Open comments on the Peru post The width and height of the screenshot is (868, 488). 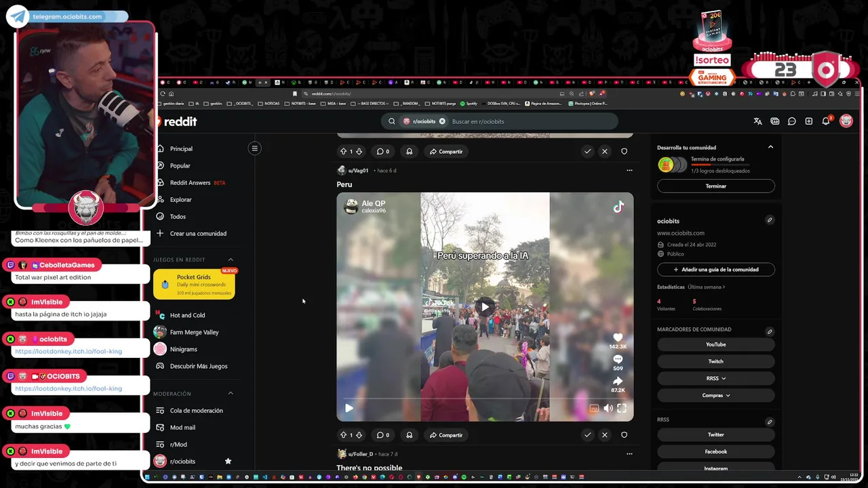coord(383,434)
